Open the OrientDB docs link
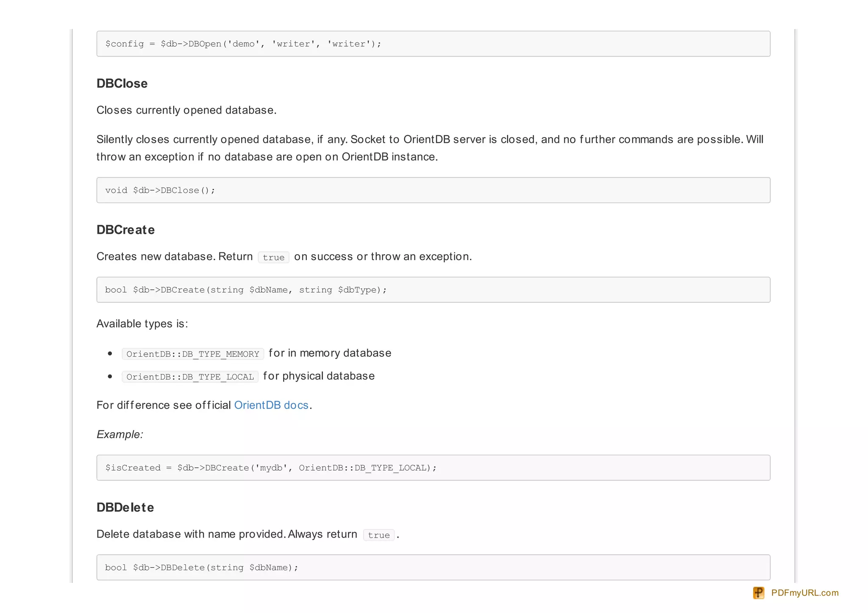The image size is (868, 613). coord(271,405)
